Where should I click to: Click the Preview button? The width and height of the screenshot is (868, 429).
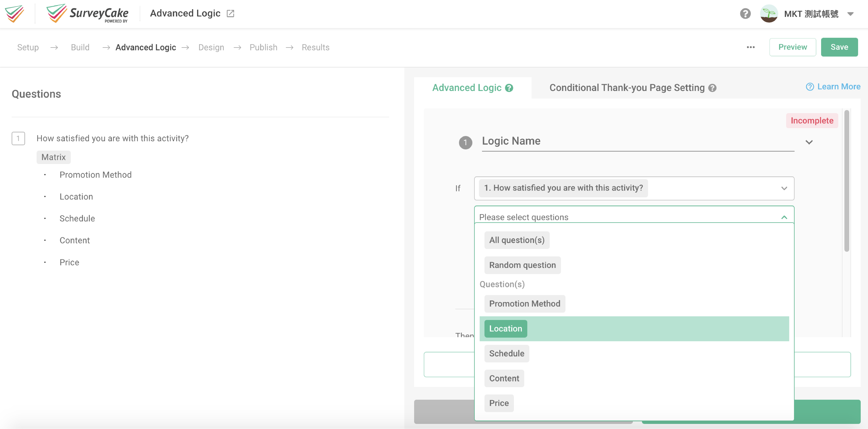tap(793, 47)
